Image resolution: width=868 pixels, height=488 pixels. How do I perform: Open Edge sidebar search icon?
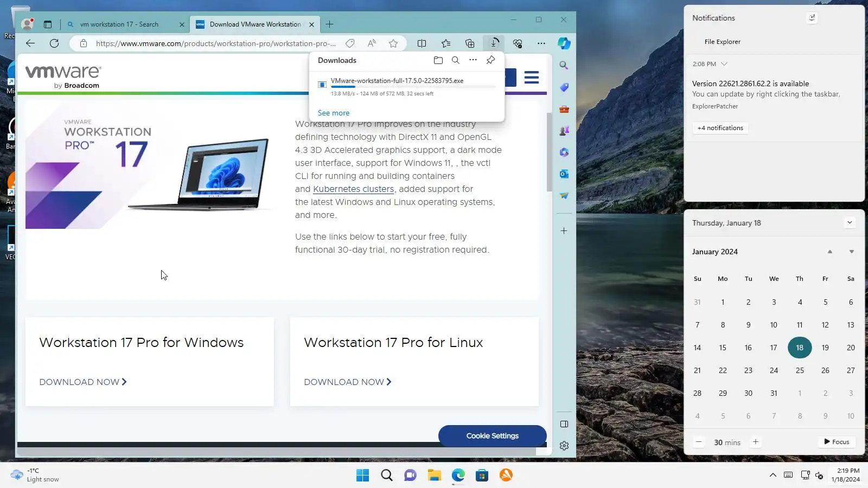coord(564,66)
